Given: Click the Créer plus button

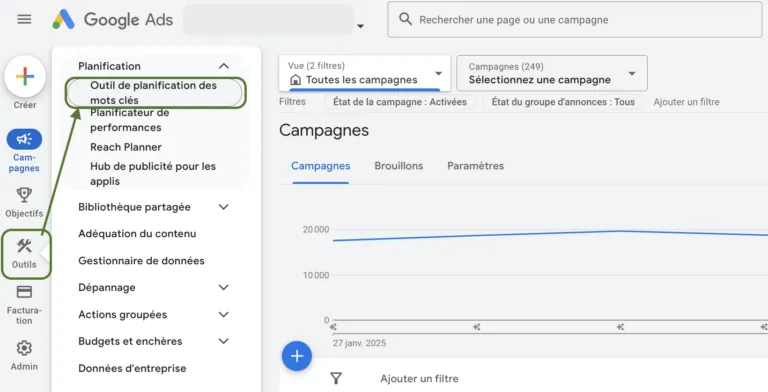Looking at the screenshot, I should (x=25, y=76).
